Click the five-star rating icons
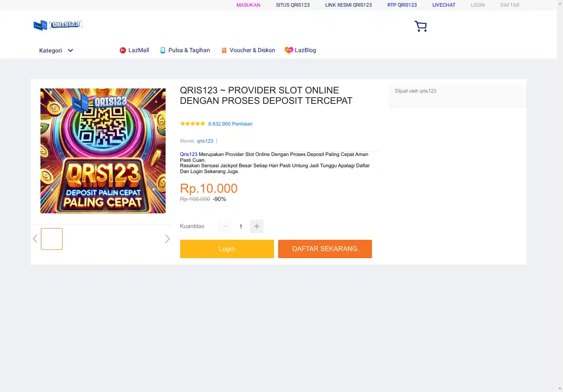Screen dimensions: 563x392 tap(192, 124)
